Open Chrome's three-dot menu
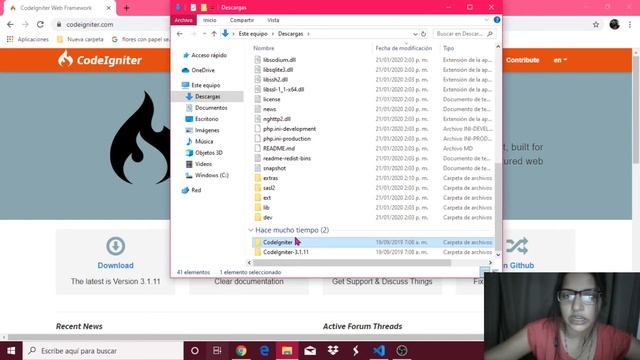640x360 pixels. (630, 24)
